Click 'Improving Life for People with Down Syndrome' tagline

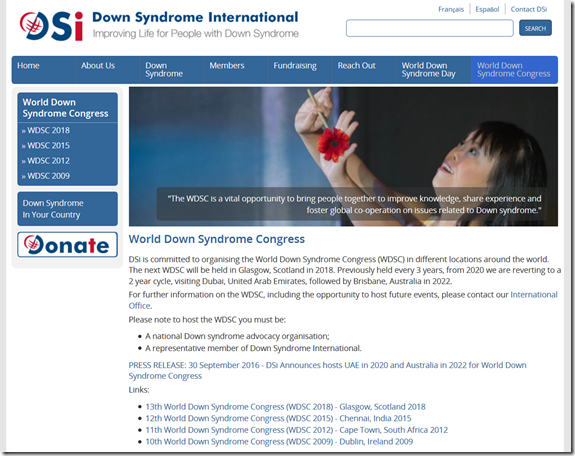pos(195,34)
